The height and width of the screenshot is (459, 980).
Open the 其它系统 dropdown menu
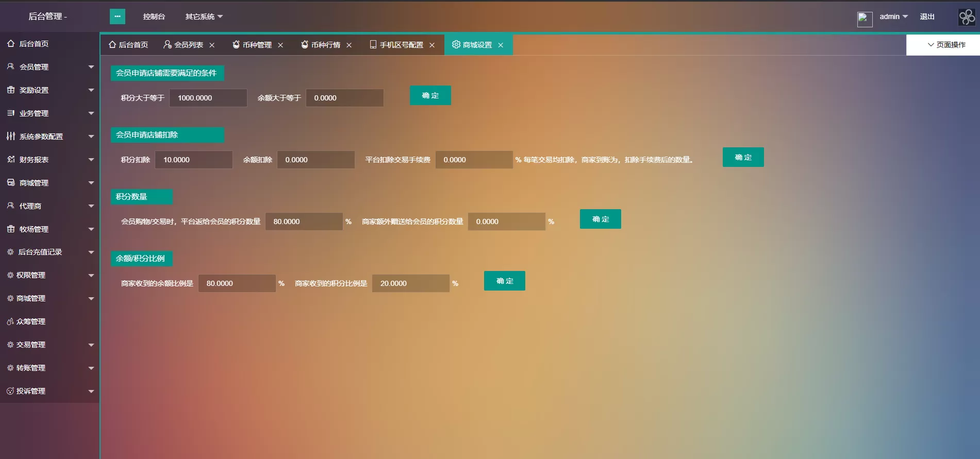204,16
